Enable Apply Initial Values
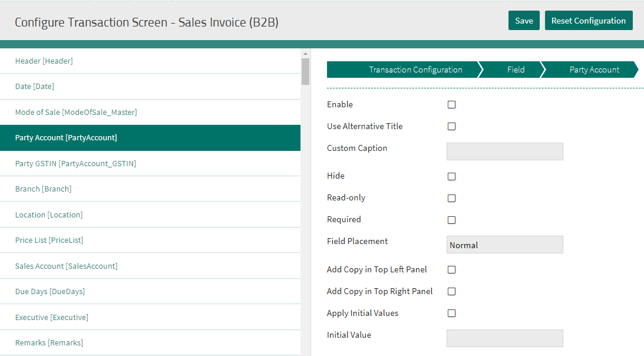644x356 pixels. tap(451, 313)
